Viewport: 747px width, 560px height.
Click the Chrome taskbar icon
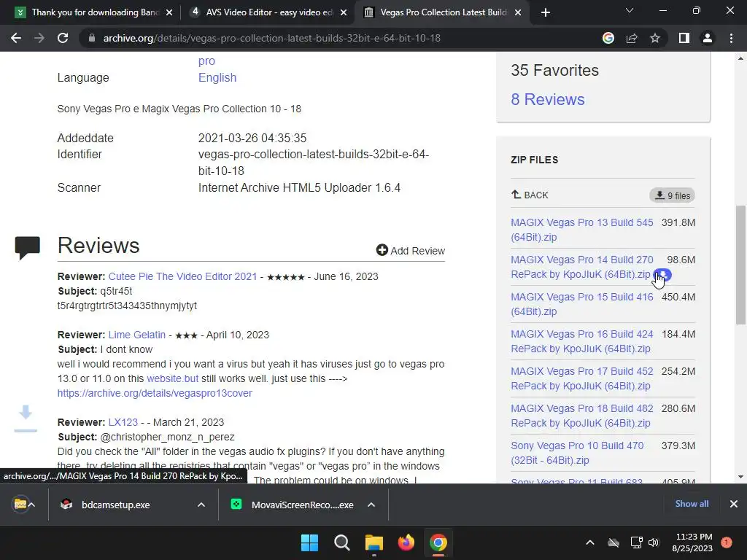[438, 542]
